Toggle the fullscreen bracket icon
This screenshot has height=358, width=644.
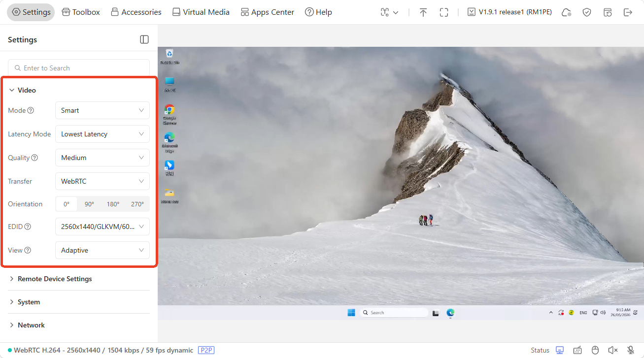(x=443, y=12)
